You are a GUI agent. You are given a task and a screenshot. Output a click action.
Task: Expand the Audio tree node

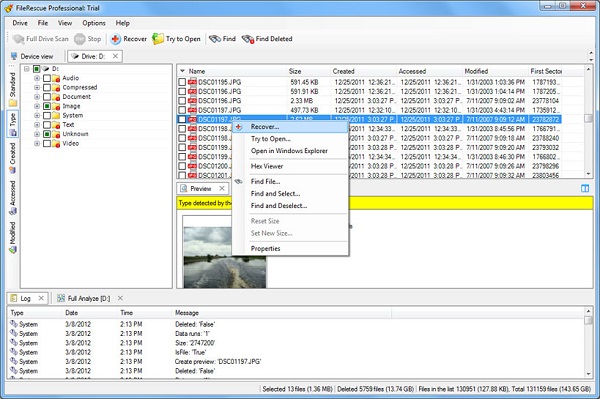click(37, 78)
